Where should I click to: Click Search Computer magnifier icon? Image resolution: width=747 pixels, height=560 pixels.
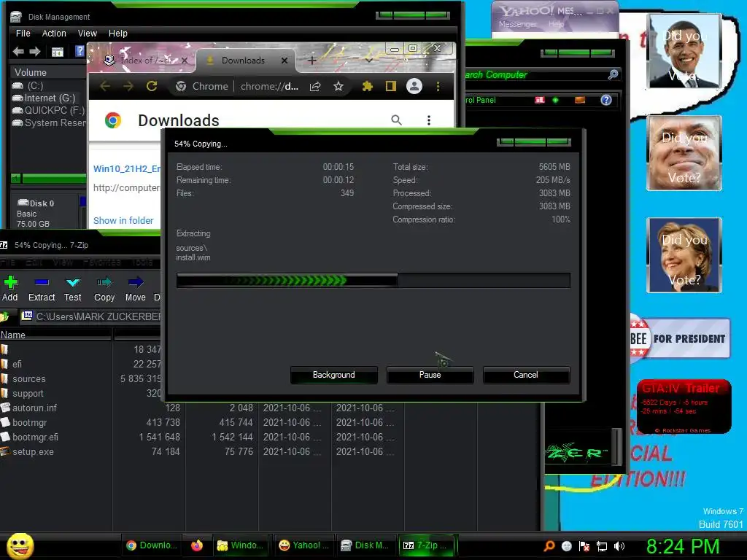click(613, 74)
